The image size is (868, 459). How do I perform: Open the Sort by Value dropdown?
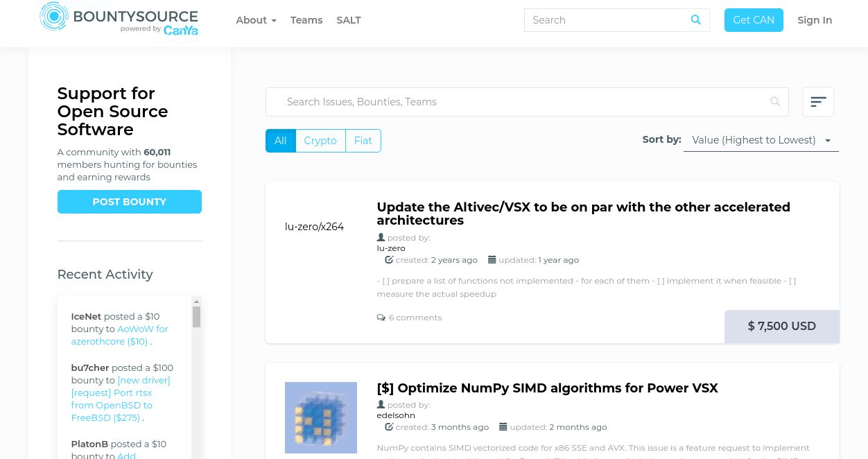click(761, 140)
